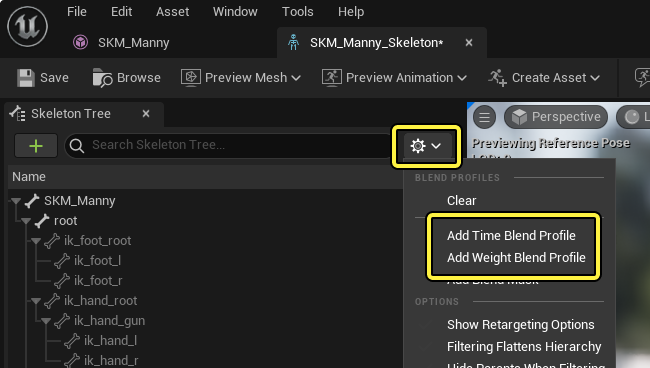The height and width of the screenshot is (368, 650).
Task: Open the viewport hamburger menu icon
Action: click(484, 117)
